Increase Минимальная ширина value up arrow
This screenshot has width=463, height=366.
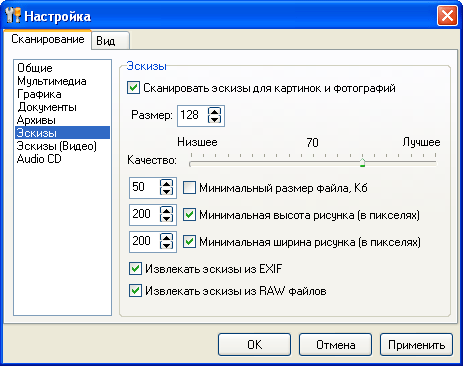click(x=166, y=238)
